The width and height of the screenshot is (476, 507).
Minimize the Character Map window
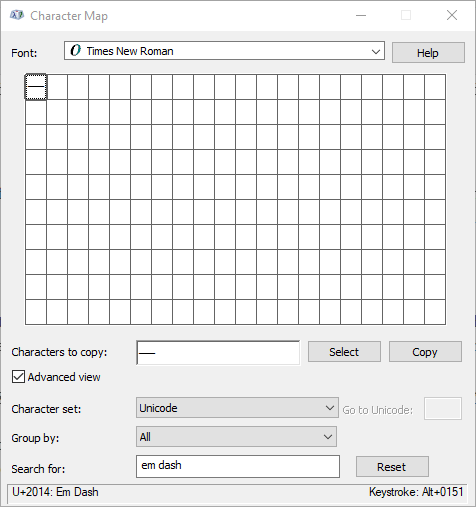click(361, 15)
